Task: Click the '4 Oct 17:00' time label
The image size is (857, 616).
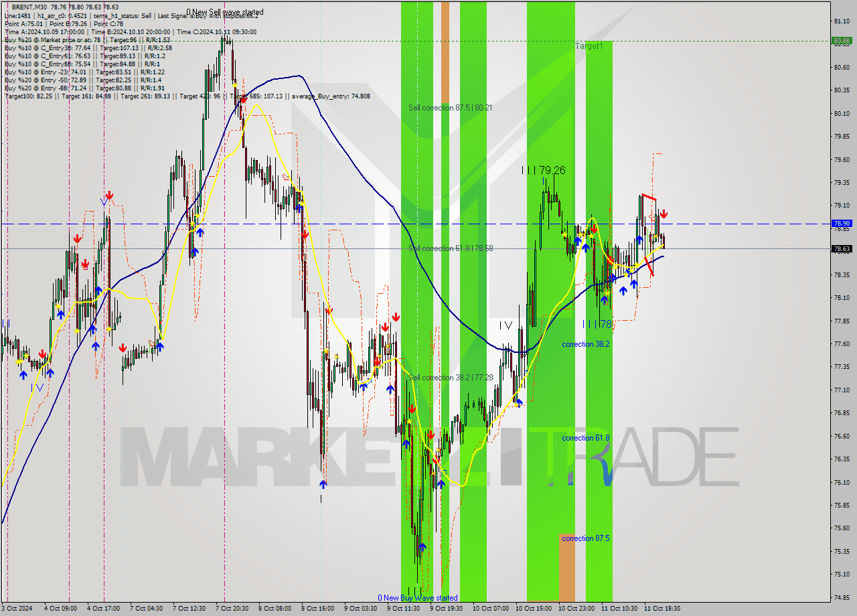Action: 103,609
